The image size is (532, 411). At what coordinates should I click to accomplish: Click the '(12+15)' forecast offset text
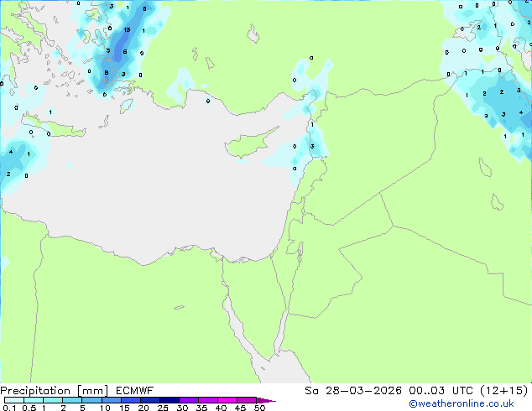tap(504, 391)
